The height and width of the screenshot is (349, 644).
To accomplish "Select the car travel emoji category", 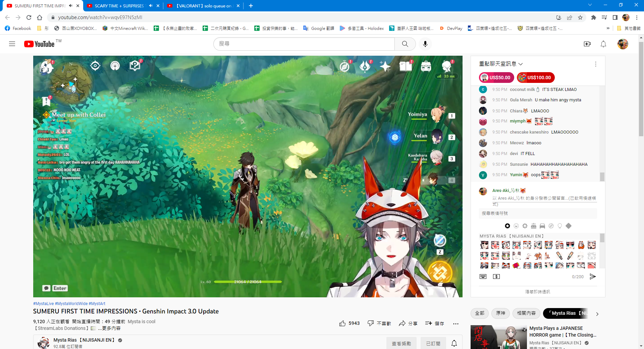I will click(542, 226).
